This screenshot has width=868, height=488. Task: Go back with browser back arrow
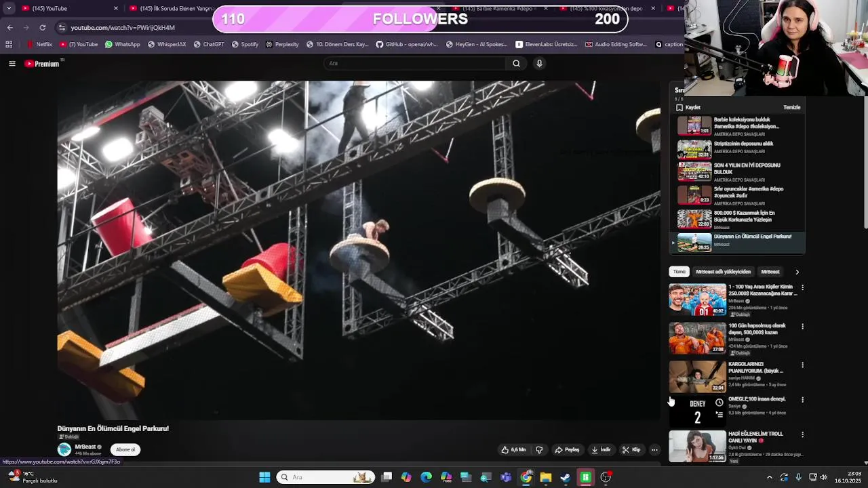[x=9, y=28]
